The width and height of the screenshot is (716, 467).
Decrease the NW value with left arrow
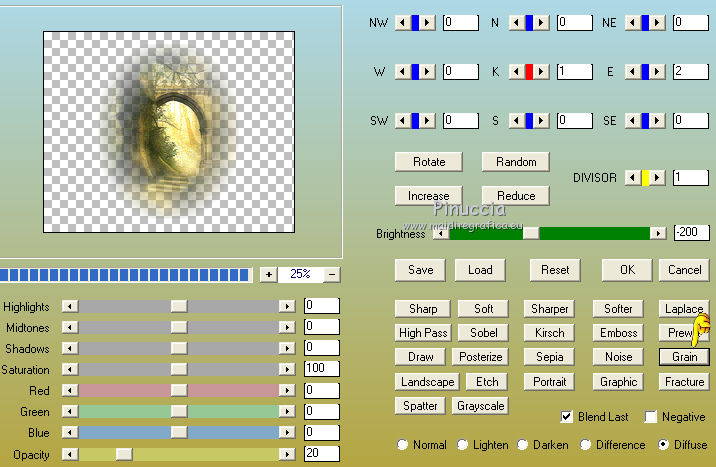402,22
